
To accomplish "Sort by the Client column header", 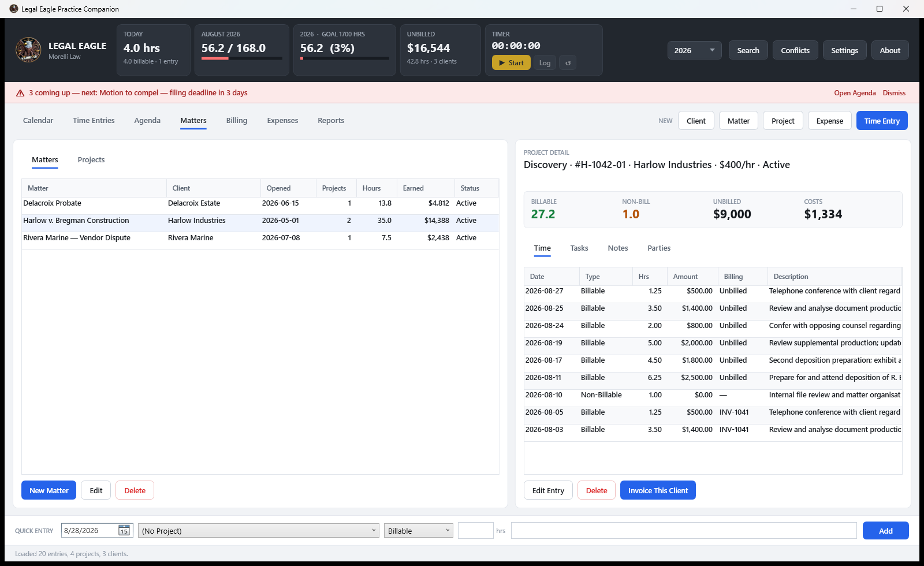I will [214, 188].
